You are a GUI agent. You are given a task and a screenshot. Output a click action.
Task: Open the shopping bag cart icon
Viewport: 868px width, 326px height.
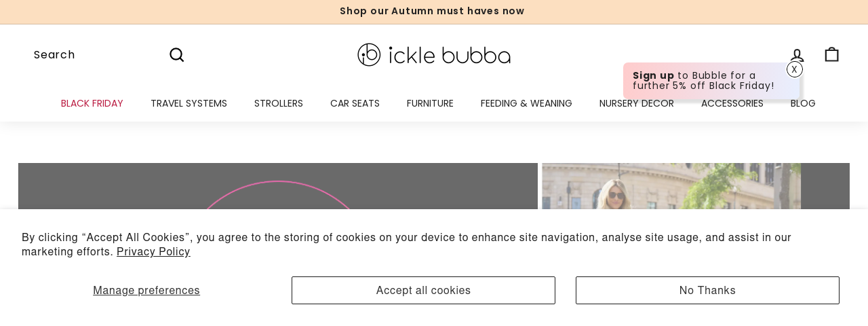(x=831, y=54)
